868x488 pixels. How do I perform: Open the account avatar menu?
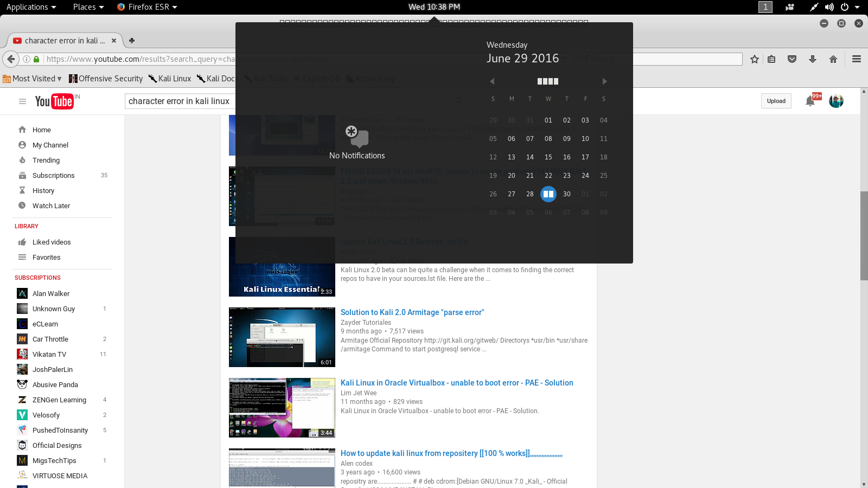point(836,101)
